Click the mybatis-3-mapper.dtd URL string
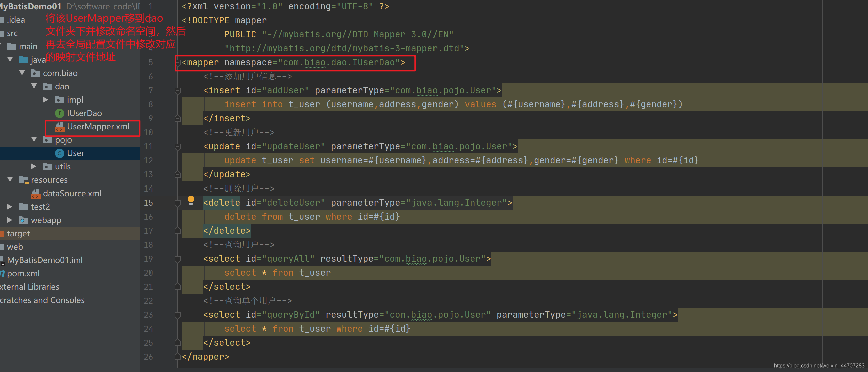This screenshot has width=868, height=372. coord(344,49)
